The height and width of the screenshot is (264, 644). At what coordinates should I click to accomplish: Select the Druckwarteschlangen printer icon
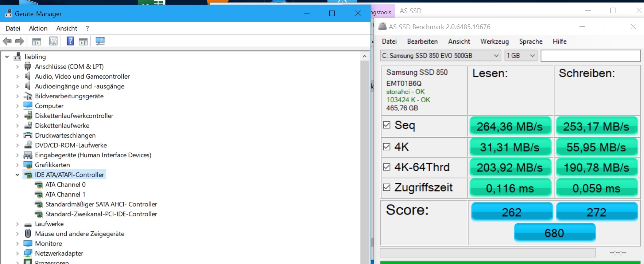point(28,135)
